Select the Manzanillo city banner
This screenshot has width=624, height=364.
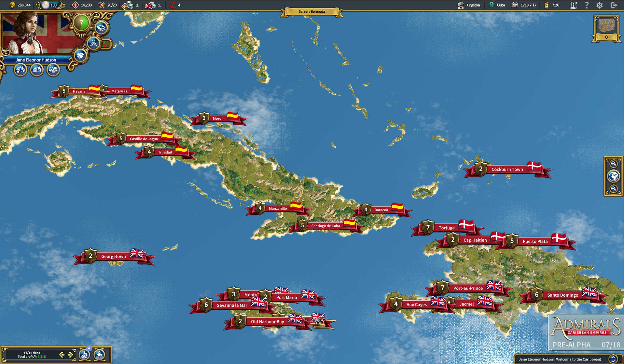278,209
